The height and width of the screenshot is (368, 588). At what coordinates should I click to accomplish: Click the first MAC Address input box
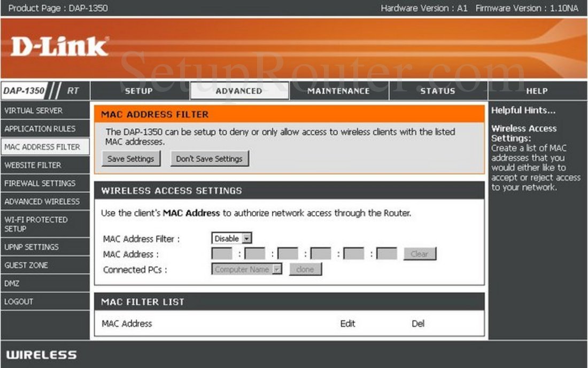pos(222,254)
